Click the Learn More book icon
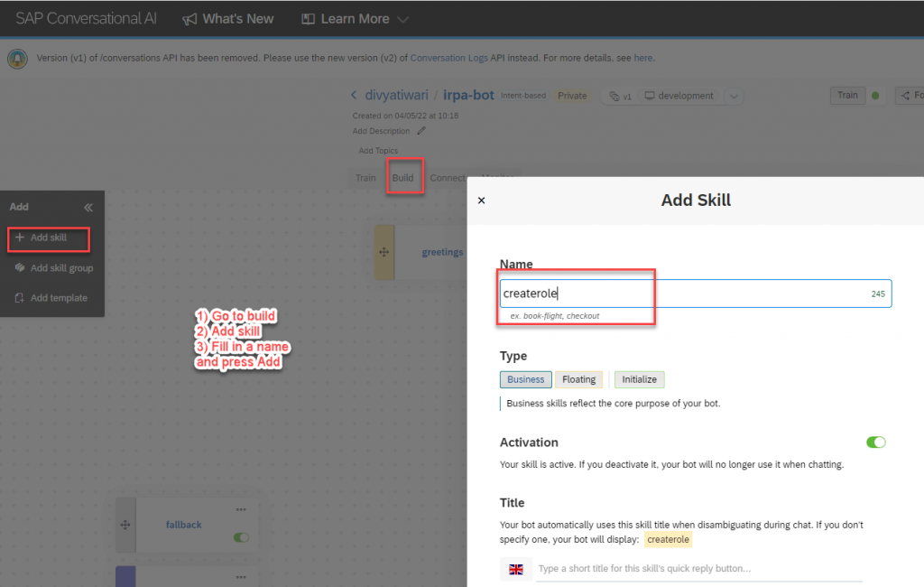The image size is (924, 587). coord(308,19)
